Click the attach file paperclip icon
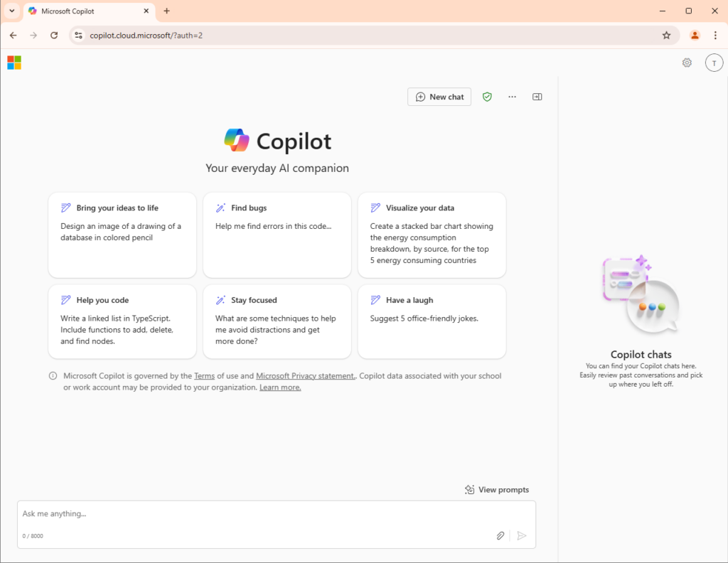Viewport: 728px width, 563px height. click(x=500, y=535)
